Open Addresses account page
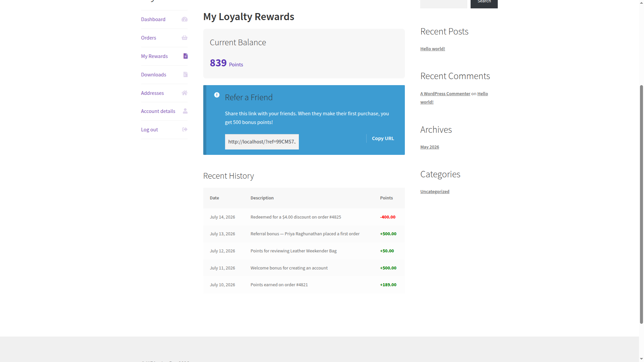Screen dimensions: 644x362 point(152,93)
